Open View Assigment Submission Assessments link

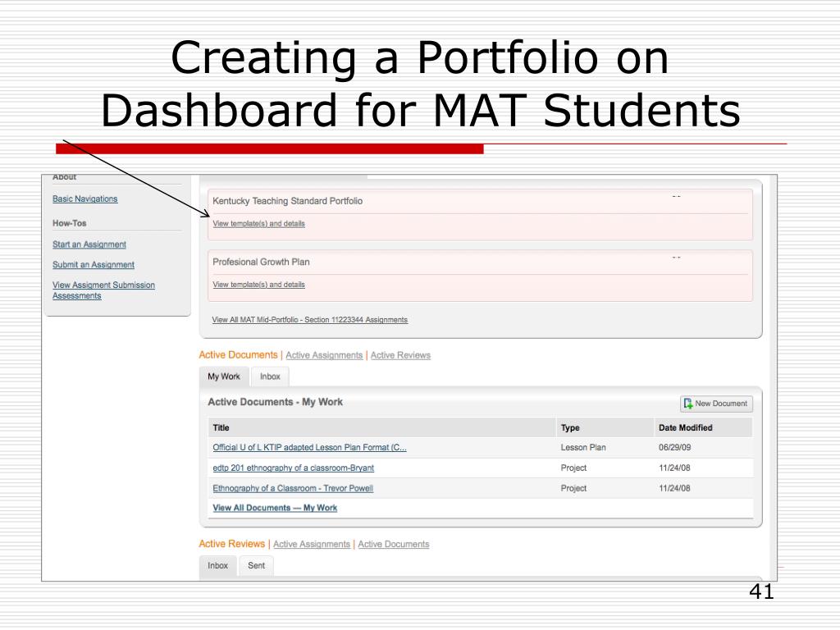[x=103, y=290]
